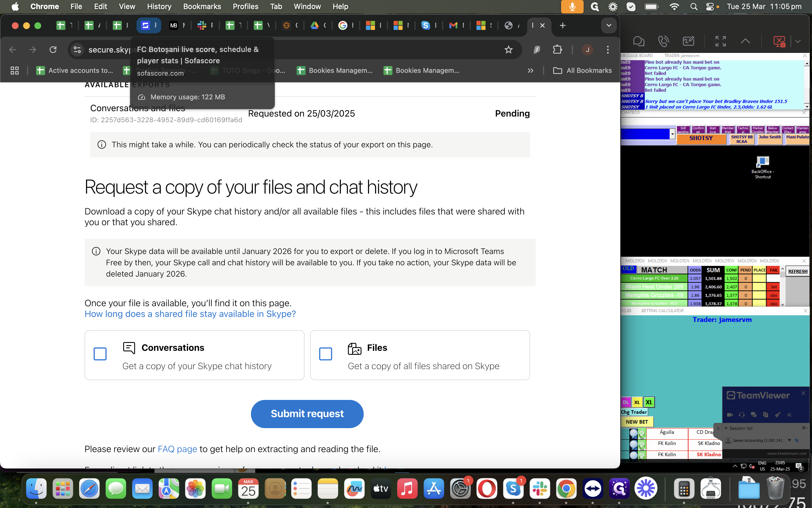Click the bookmark star in address bar

(508, 50)
